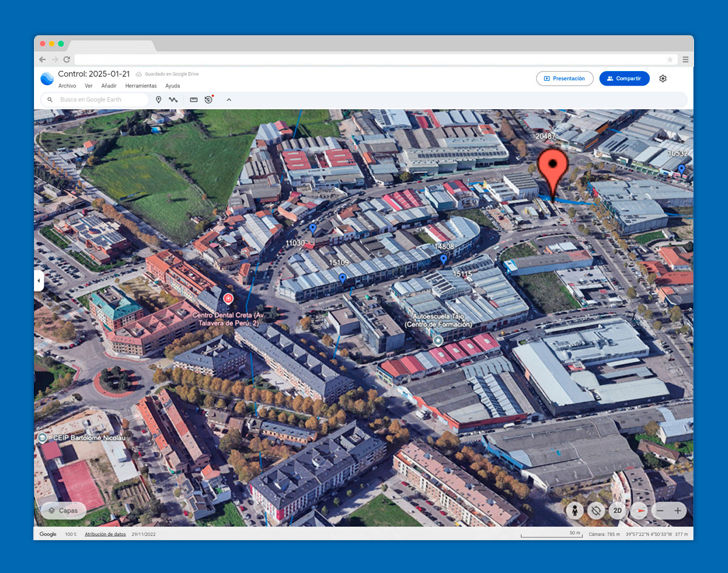Click the Busca en Google Earth field
Viewport: 728px width, 573px height.
click(x=100, y=100)
